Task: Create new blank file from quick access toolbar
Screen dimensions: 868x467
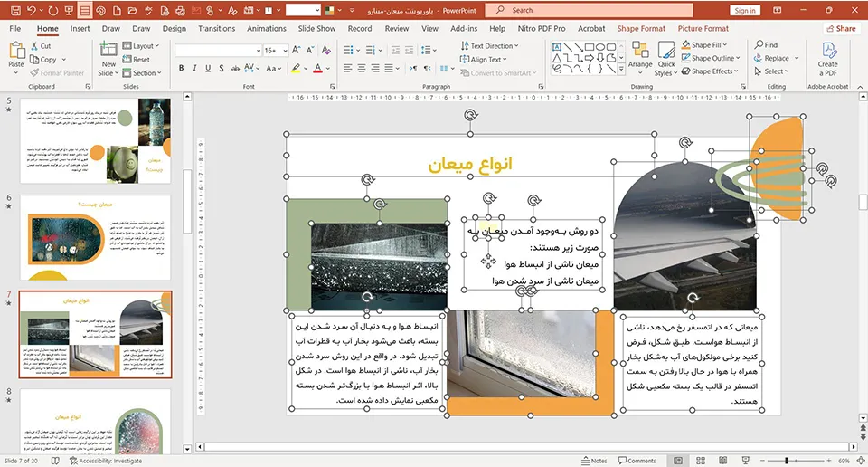Action: [117, 11]
